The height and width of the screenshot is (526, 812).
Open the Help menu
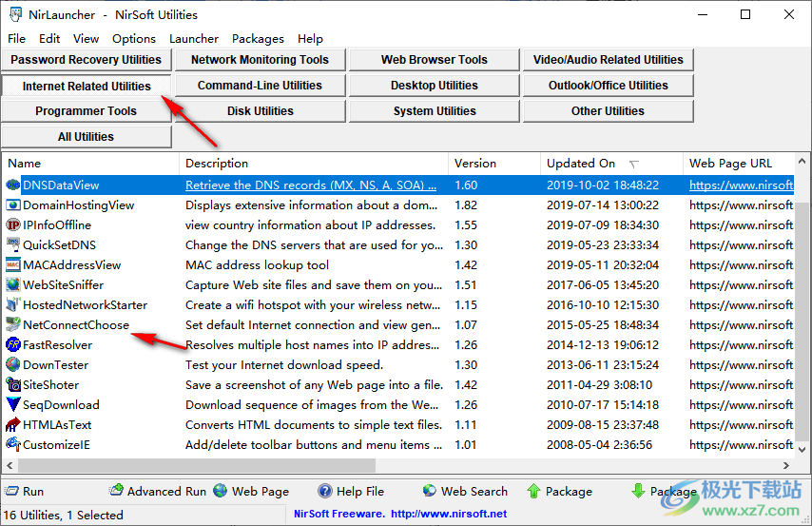pyautogui.click(x=310, y=39)
